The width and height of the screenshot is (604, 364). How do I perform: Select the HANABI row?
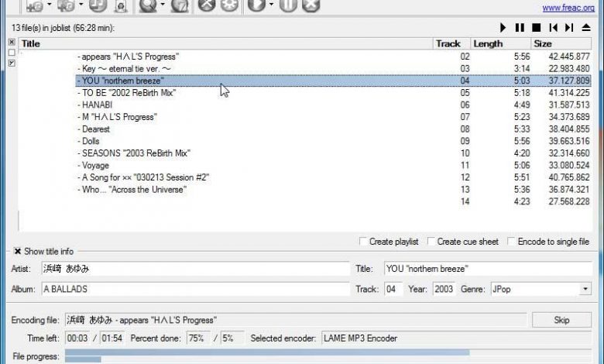point(333,105)
